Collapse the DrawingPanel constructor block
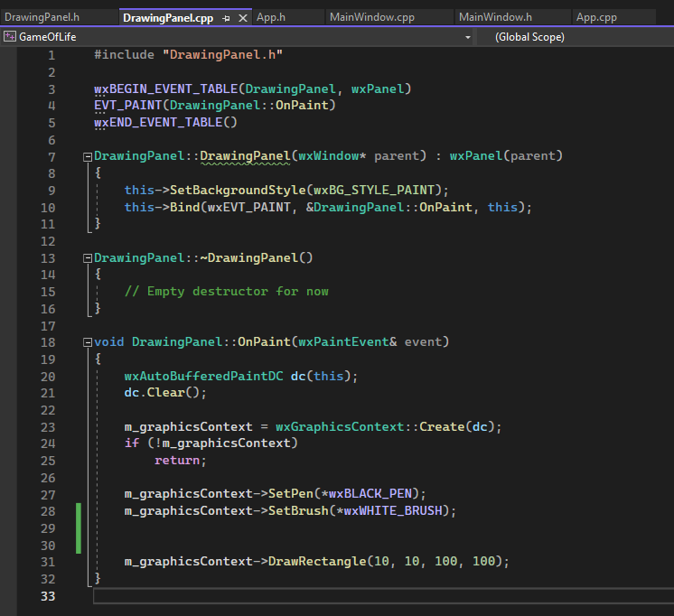The width and height of the screenshot is (674, 616). 87,156
